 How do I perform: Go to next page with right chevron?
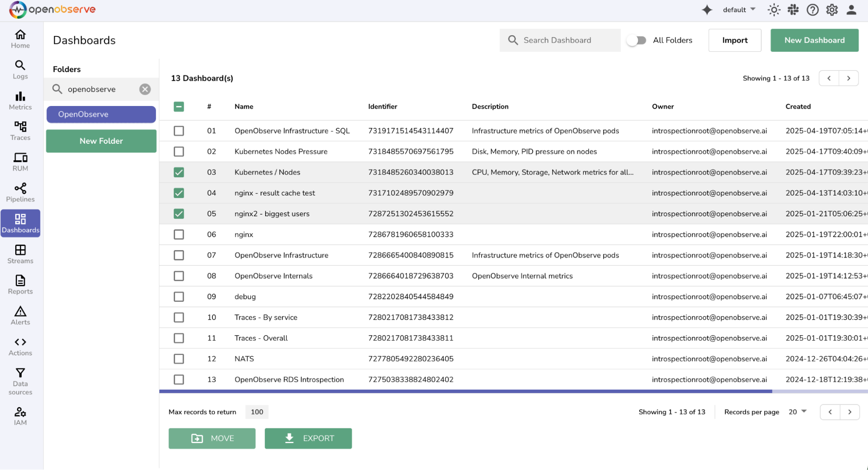tap(849, 78)
